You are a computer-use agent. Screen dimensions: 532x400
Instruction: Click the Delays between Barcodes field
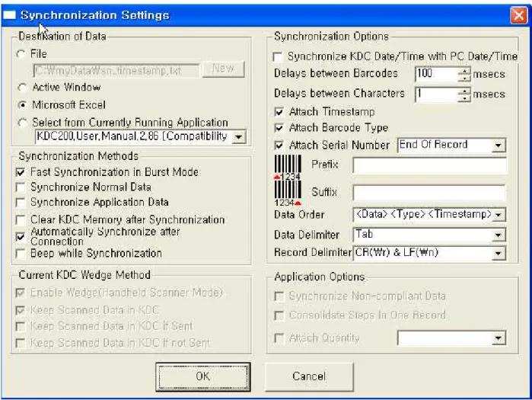pos(437,74)
